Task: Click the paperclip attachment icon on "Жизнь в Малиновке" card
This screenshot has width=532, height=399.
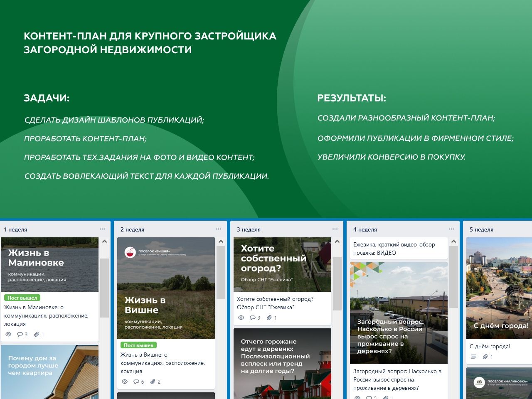Action: point(37,334)
